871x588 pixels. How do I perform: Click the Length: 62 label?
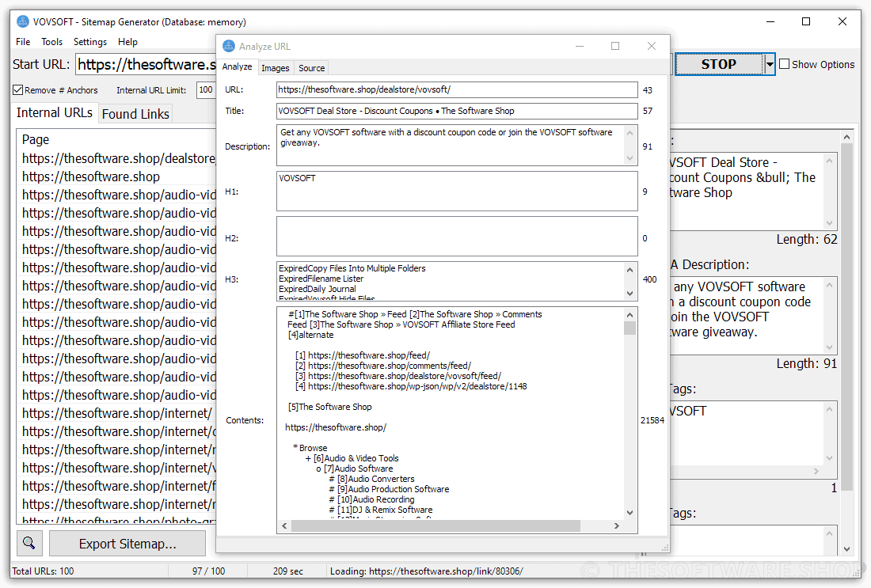807,239
